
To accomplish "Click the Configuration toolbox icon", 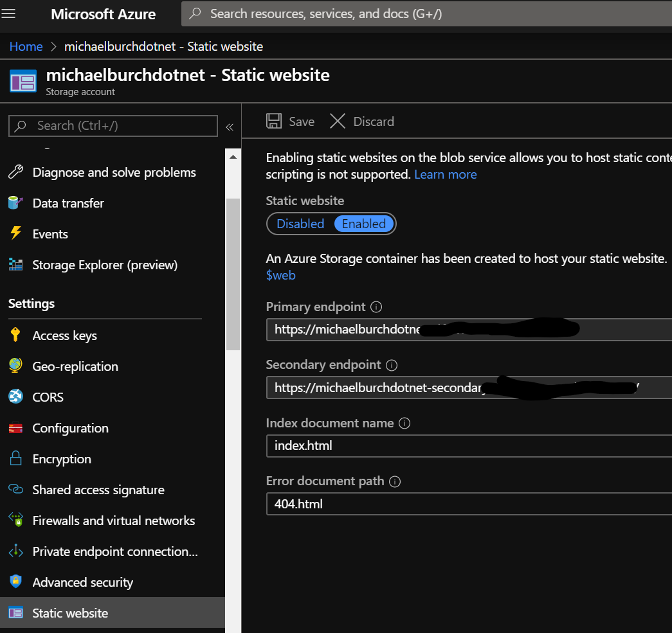I will pyautogui.click(x=16, y=428).
